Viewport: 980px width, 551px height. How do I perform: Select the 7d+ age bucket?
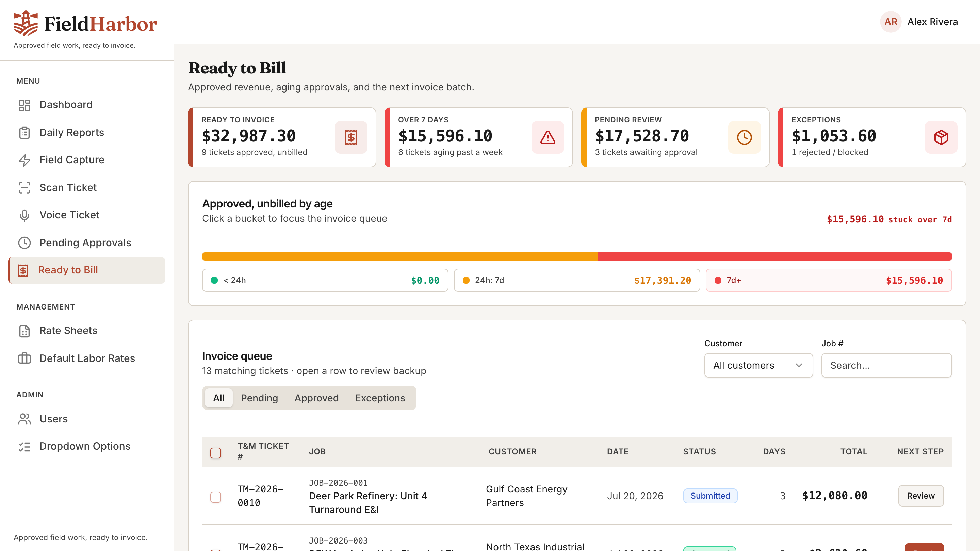[x=829, y=280]
